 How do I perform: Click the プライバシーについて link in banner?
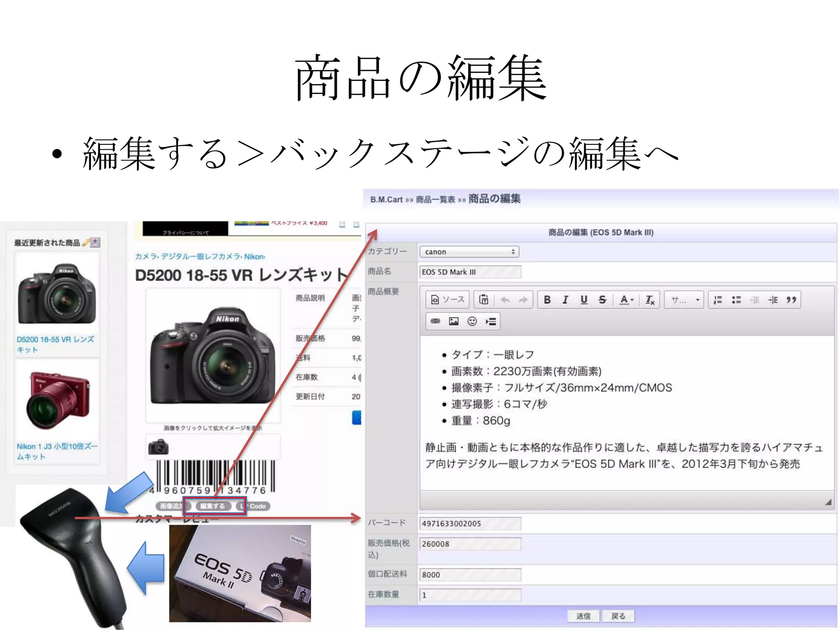point(185,233)
